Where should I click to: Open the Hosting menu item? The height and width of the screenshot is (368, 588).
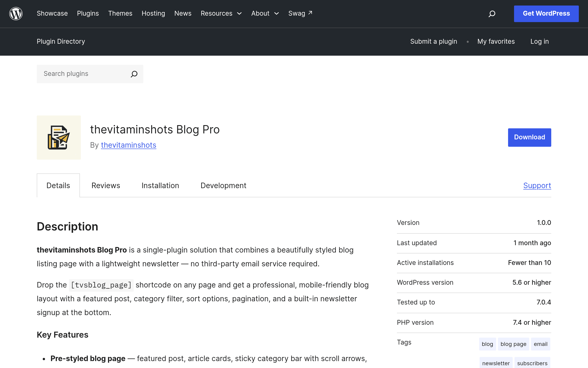(x=153, y=13)
